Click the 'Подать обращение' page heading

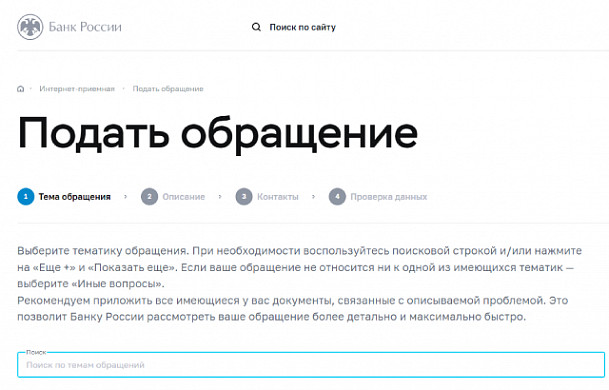[218, 134]
